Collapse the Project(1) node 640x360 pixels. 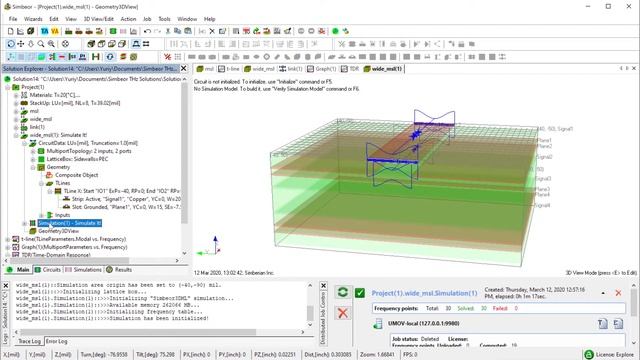click(x=8, y=87)
